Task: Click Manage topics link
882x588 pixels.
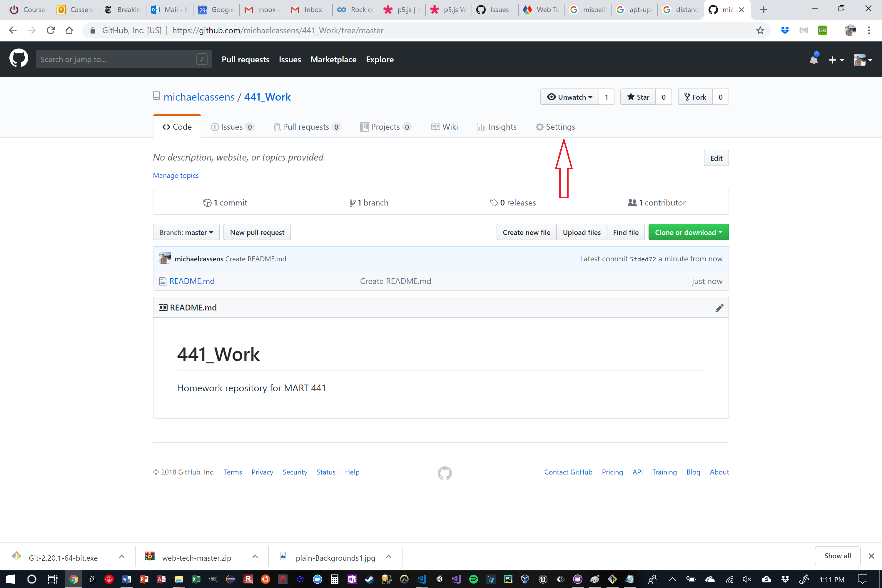Action: (176, 176)
